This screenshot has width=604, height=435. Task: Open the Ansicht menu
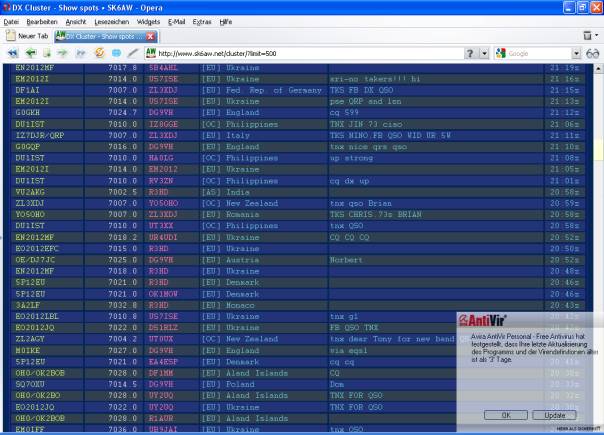pos(76,22)
